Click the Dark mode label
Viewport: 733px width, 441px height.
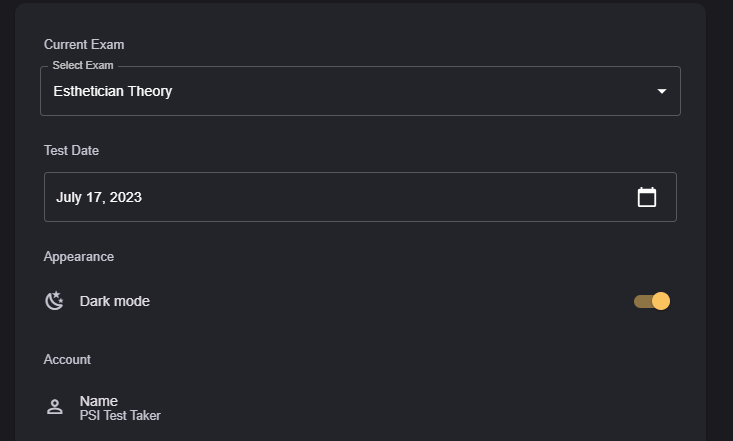(115, 301)
